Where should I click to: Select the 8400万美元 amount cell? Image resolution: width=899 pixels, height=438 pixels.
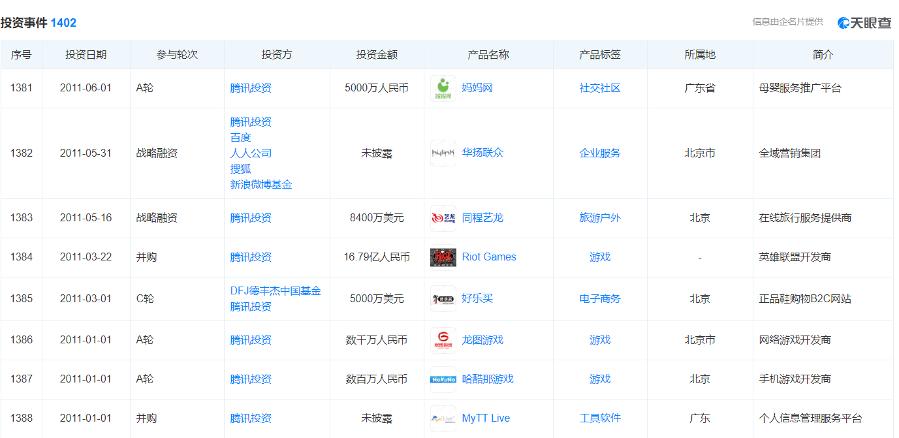click(377, 218)
